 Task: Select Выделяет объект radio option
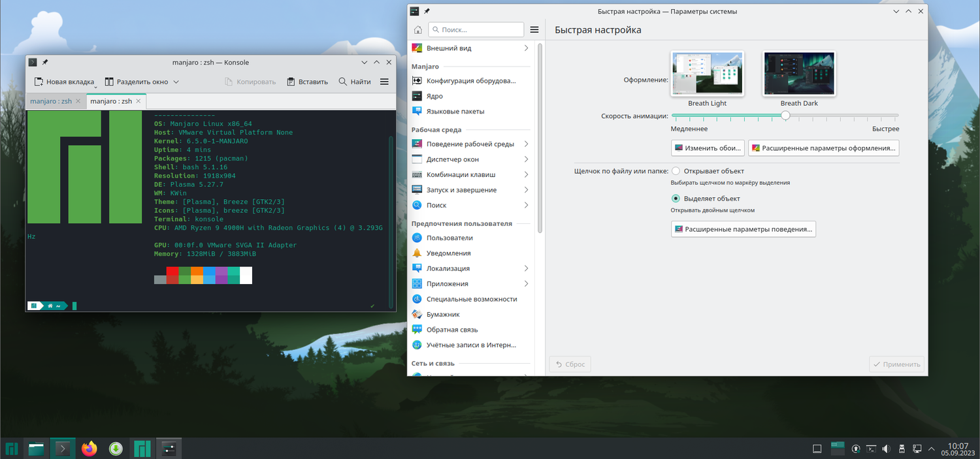pyautogui.click(x=676, y=198)
